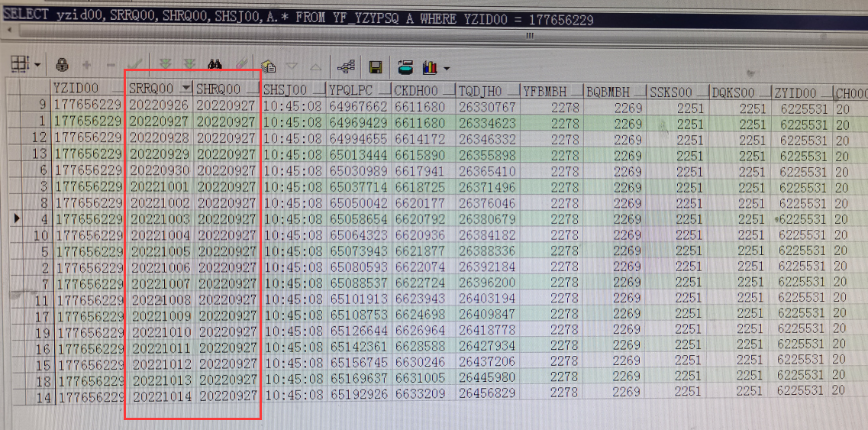Click YPQLPC cell 64967662

(359, 106)
